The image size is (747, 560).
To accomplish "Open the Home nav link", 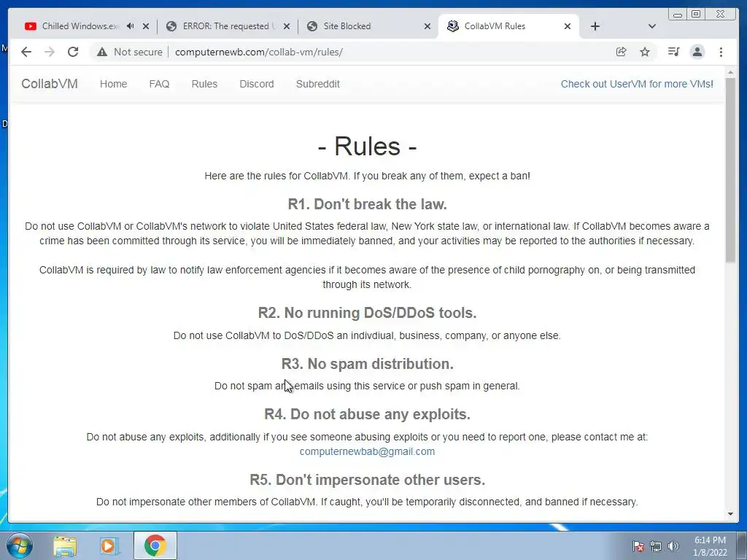I will pyautogui.click(x=113, y=84).
